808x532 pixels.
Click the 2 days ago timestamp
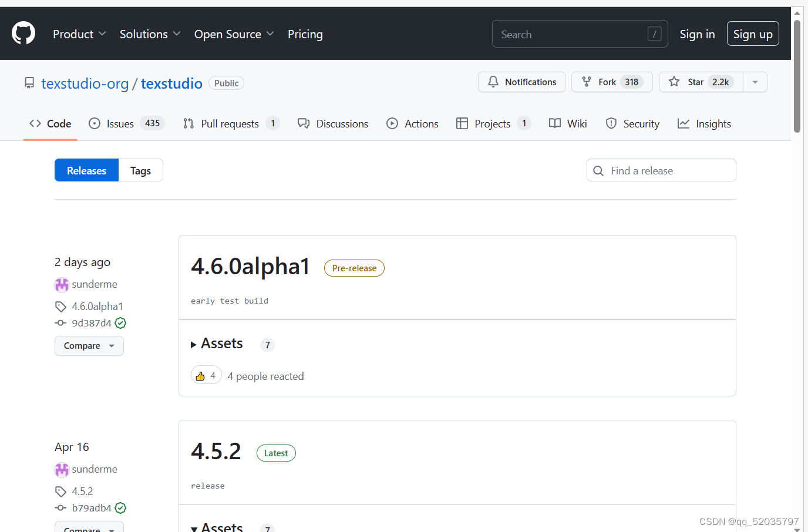coord(82,262)
